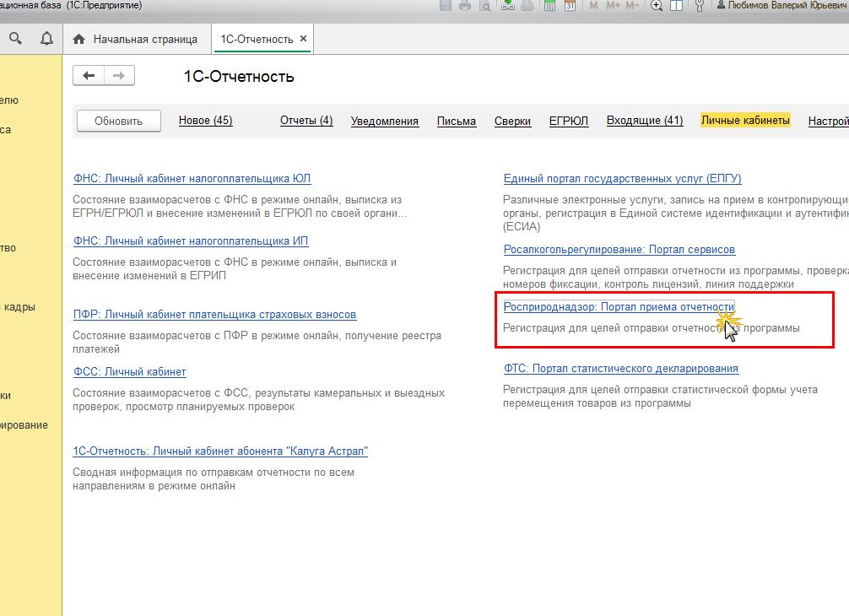
Task: Click the M memory button
Action: click(593, 5)
